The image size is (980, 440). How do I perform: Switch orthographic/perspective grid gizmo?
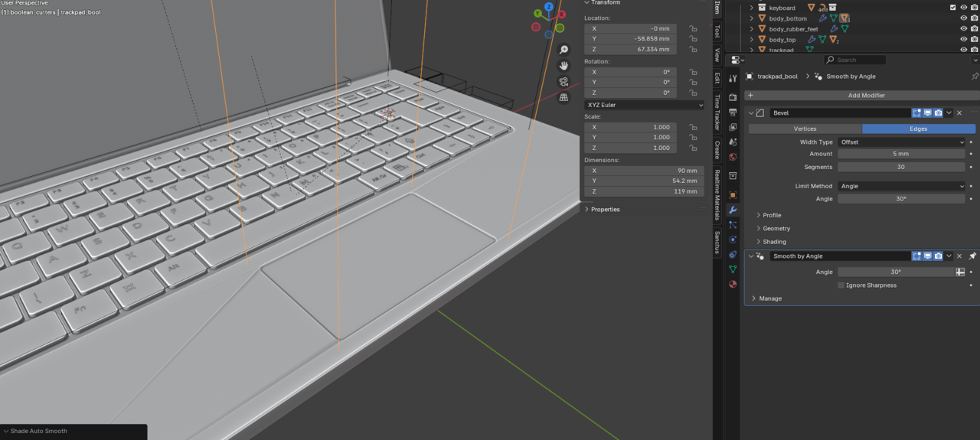pos(563,98)
